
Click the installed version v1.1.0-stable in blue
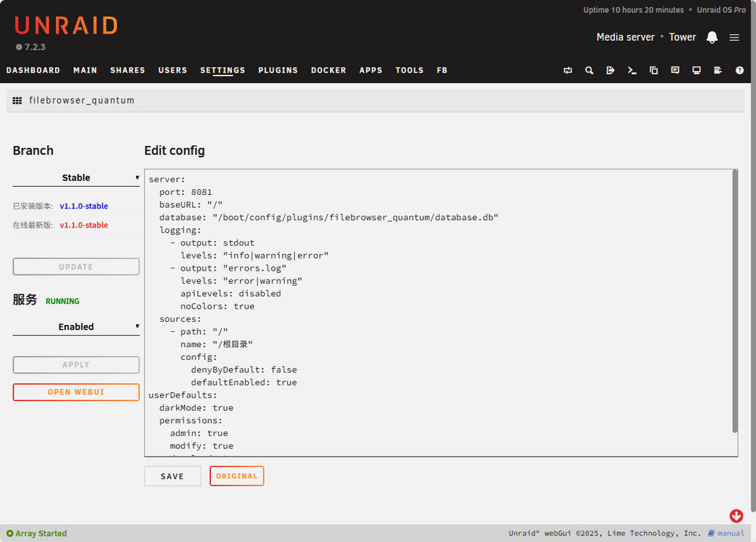pyautogui.click(x=84, y=206)
